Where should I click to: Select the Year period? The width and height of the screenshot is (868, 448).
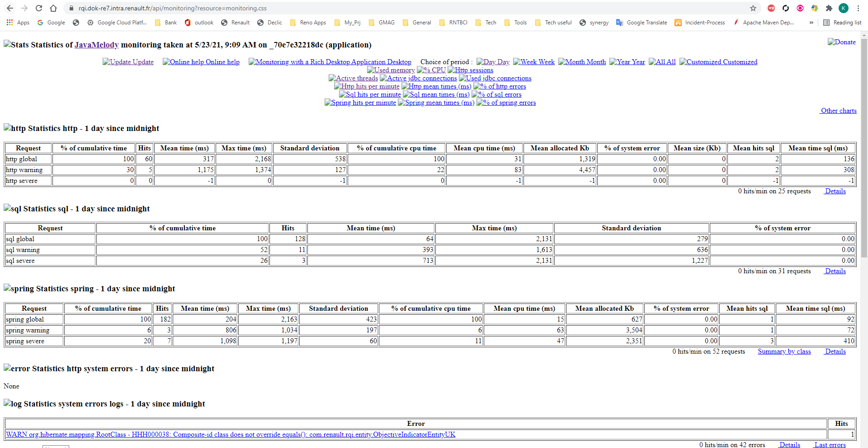coord(627,62)
